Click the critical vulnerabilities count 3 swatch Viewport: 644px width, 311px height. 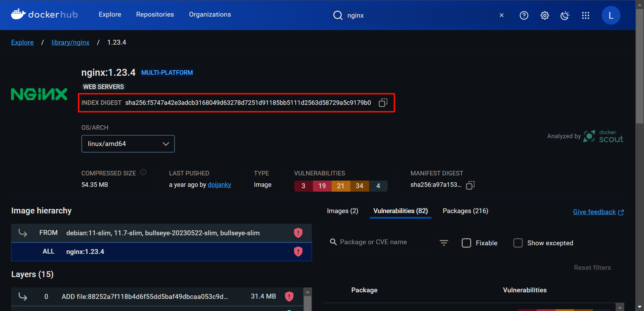[304, 186]
